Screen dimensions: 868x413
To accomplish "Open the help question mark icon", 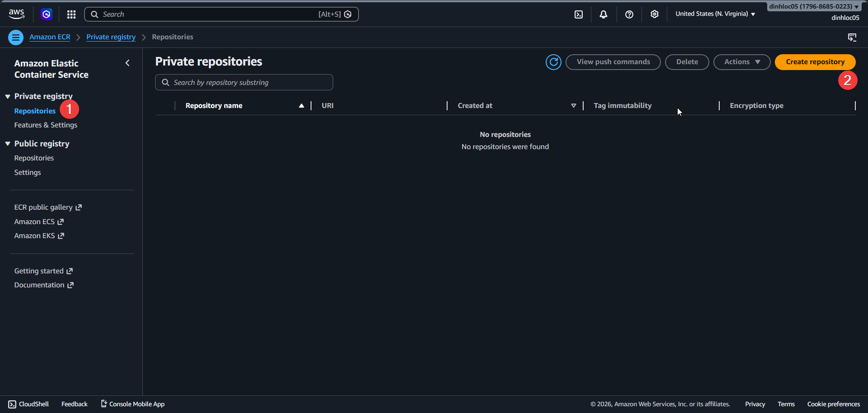I will click(629, 14).
